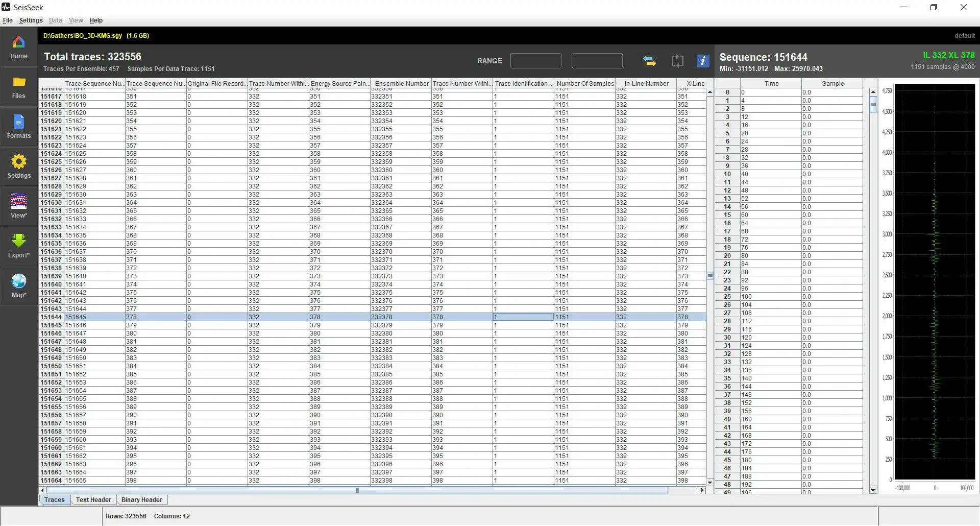Click the trace waveform plot
Viewport: 980px width, 526px height.
(935, 282)
